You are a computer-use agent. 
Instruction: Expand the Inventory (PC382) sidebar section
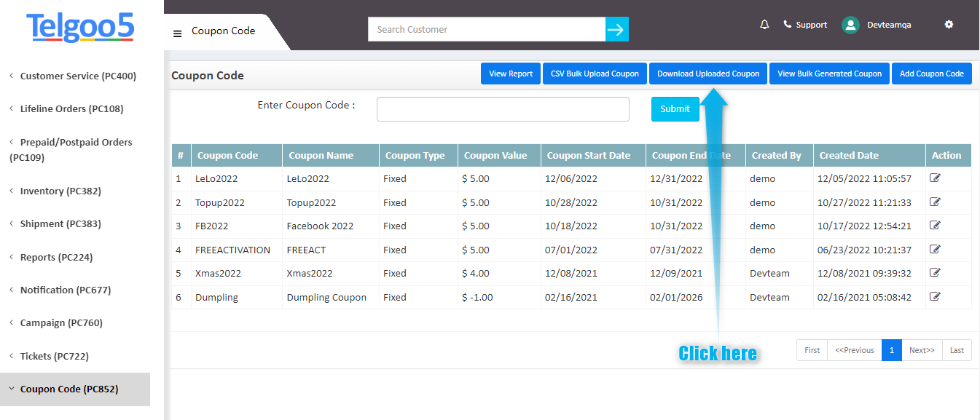55,191
